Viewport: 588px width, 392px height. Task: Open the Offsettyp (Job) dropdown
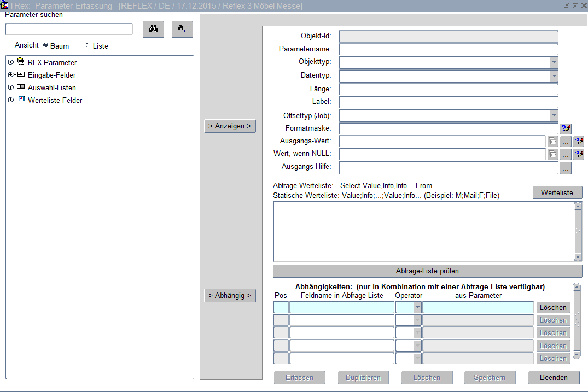[554, 115]
